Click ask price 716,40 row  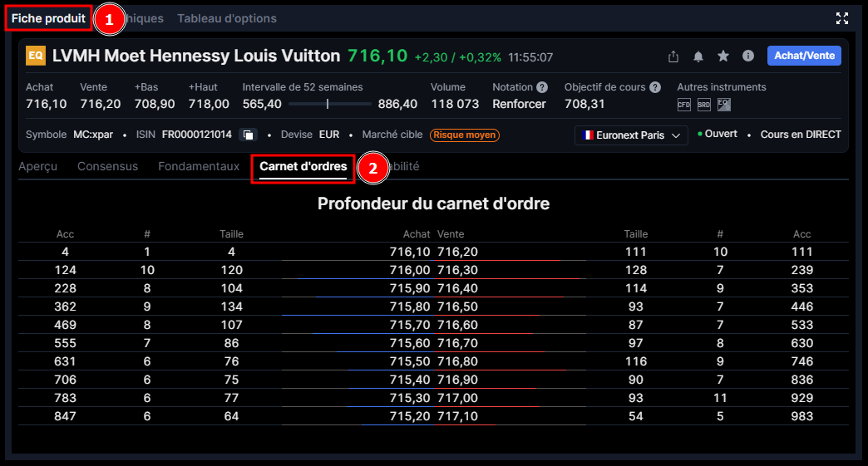[x=457, y=288]
